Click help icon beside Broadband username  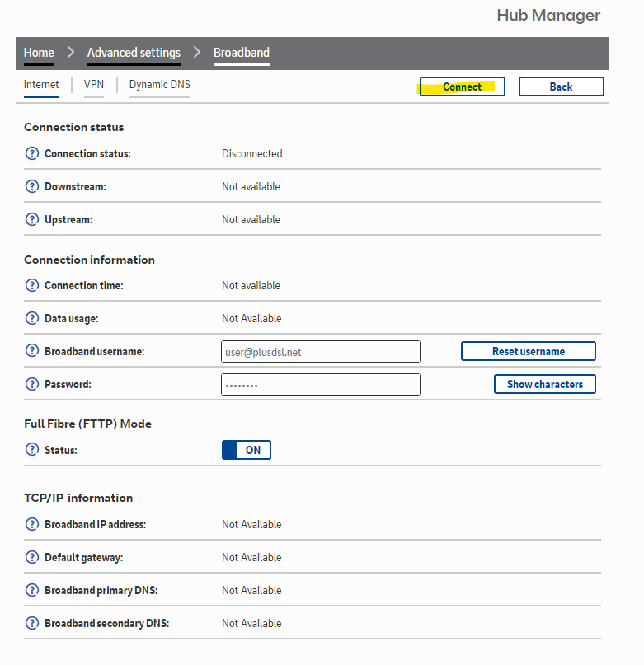[32, 351]
